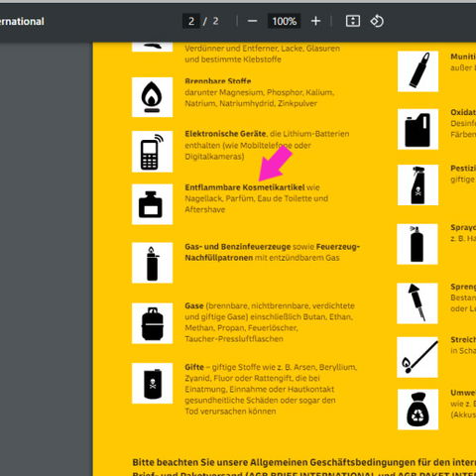This screenshot has height=476, width=476.
Task: Click the recycling bag pictogram
Action: tap(417, 410)
